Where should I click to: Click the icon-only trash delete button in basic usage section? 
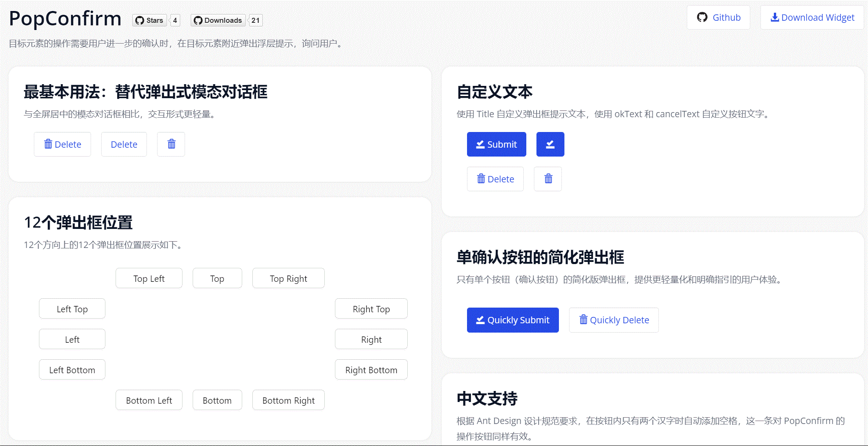click(171, 144)
